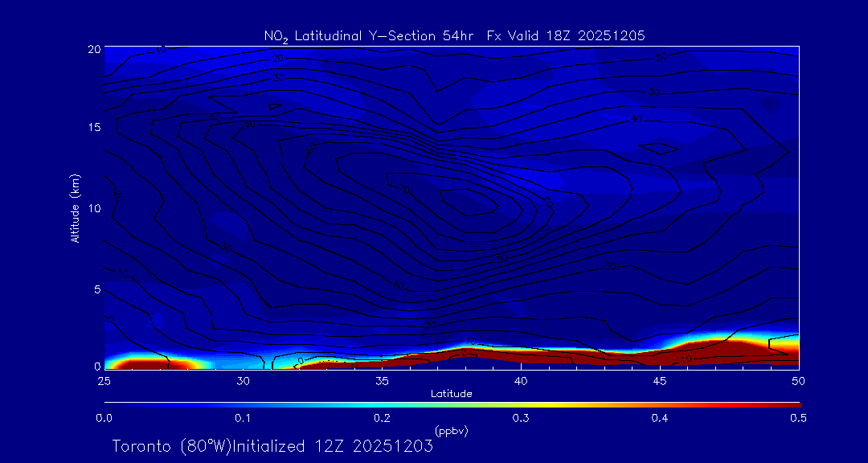Click the 0.4 color bar label
868x463 pixels.
660,418
